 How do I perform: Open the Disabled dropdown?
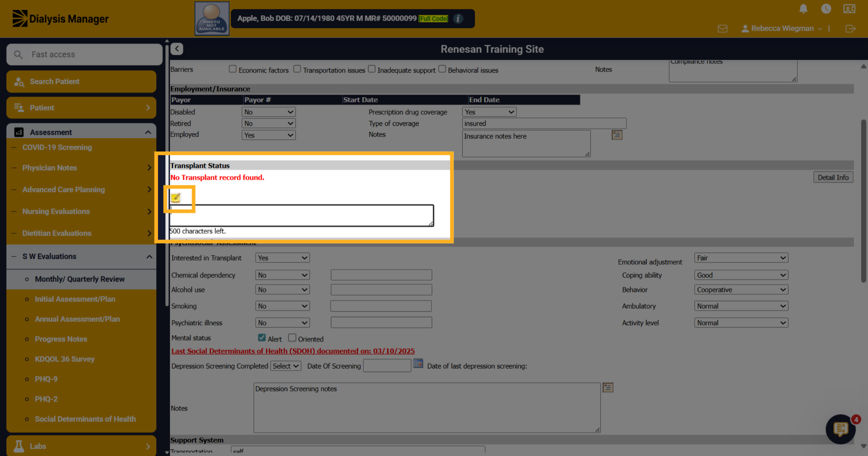268,112
